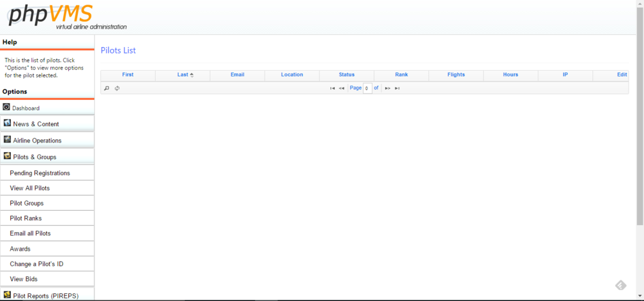644x301 pixels.
Task: Expand the Airline Operations section
Action: 37,141
